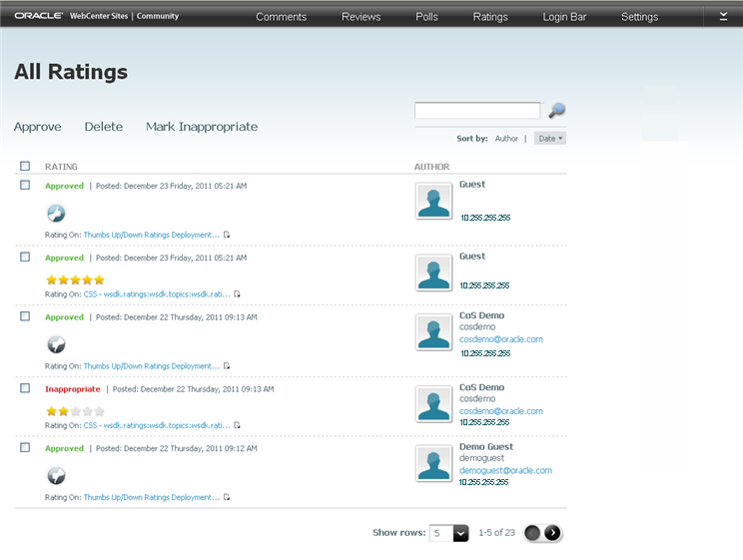Click avatar of CoS Demo on Inappropriate rating
Screen dimensions: 743x560
[x=433, y=404]
